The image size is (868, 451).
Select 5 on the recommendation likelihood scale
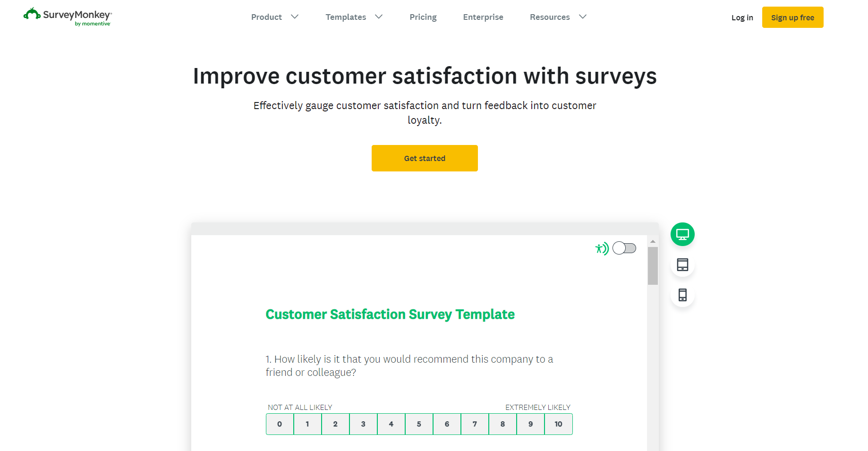419,424
